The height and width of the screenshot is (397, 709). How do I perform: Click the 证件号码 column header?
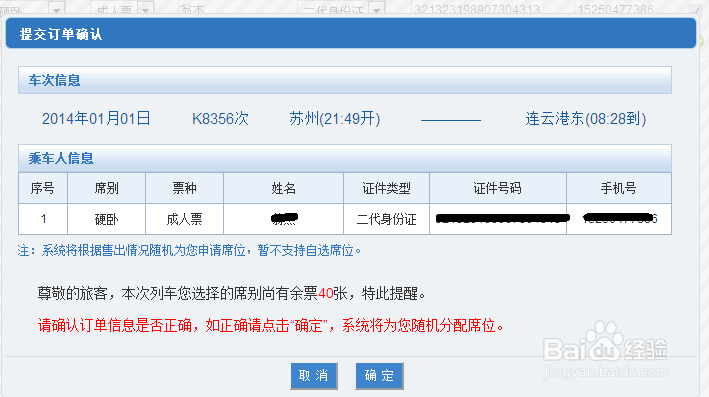(x=498, y=188)
